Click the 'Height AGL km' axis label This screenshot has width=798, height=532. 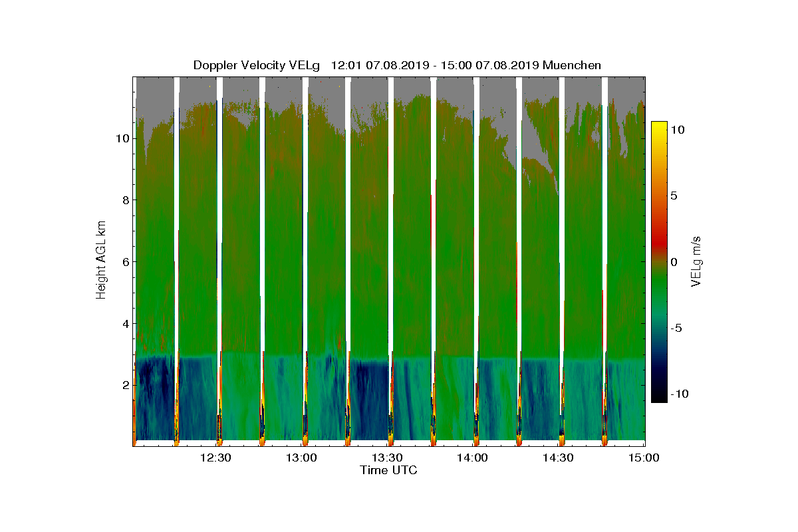102,261
